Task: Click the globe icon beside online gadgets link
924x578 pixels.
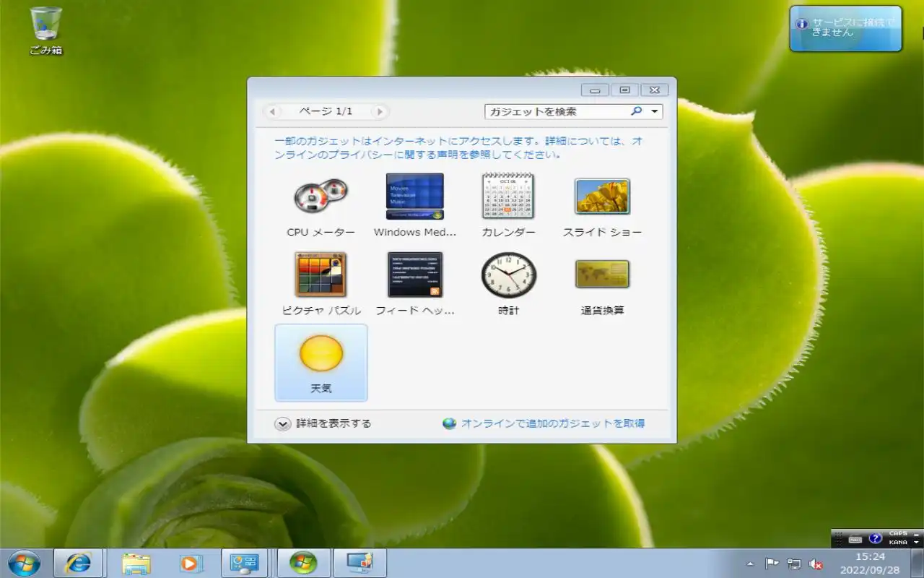Action: tap(450, 423)
